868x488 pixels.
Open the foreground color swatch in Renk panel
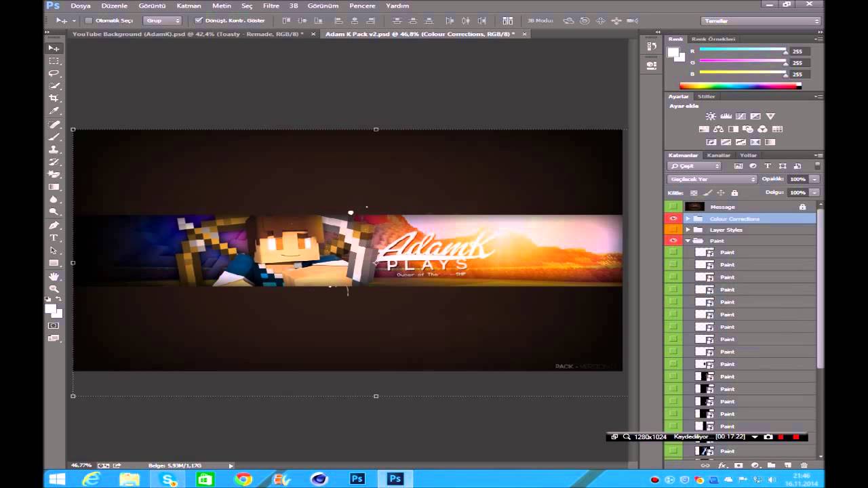click(x=673, y=52)
